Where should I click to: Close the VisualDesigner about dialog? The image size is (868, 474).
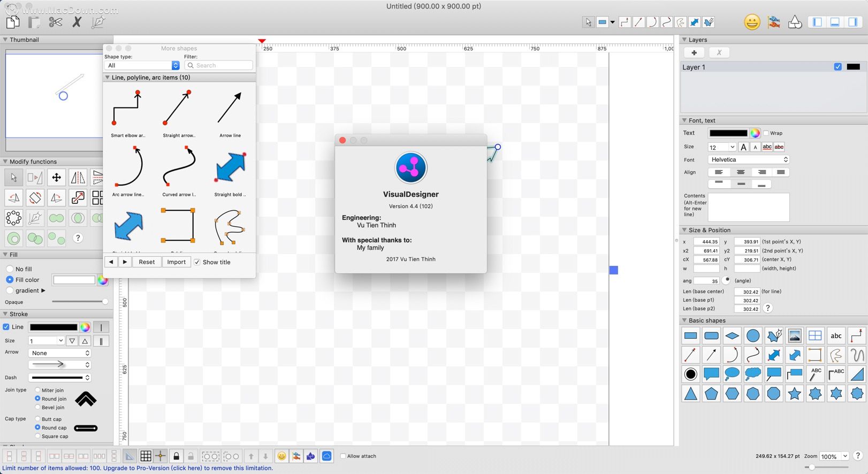coord(342,140)
